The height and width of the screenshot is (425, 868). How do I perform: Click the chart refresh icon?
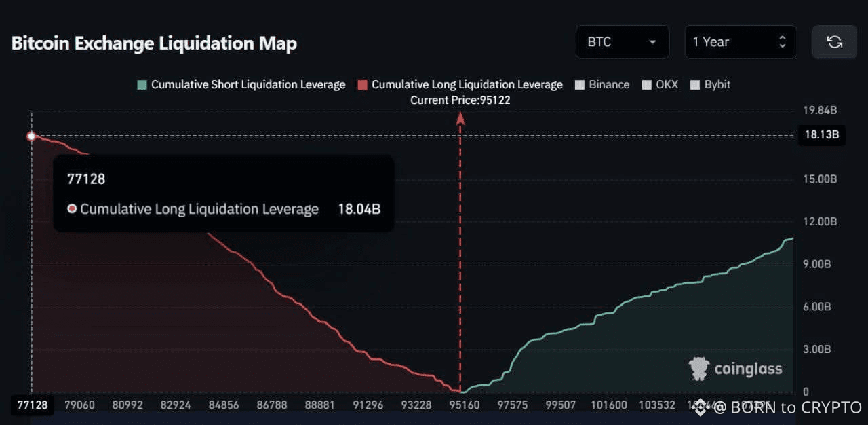[x=834, y=42]
